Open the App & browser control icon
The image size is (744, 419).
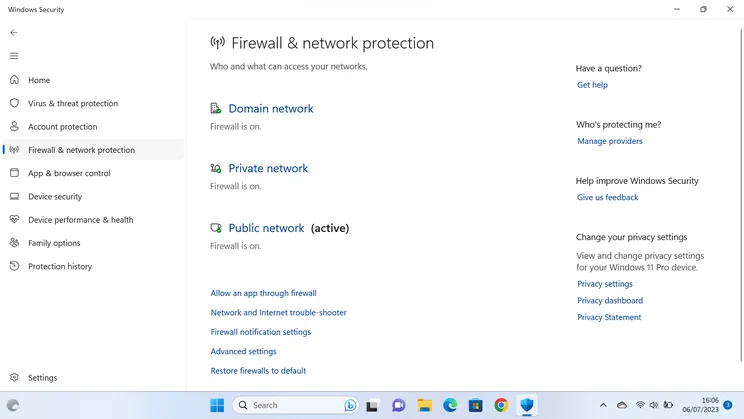click(x=14, y=173)
